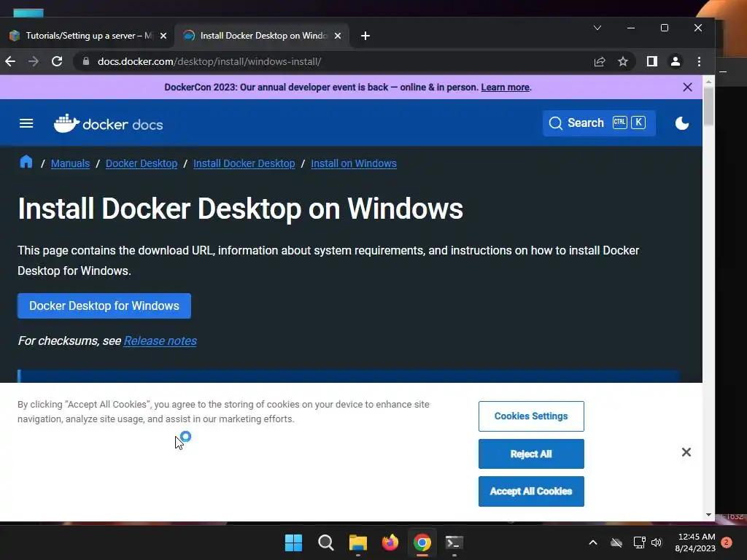The image size is (747, 560).
Task: Open the Manuals breadcrumb link
Action: coord(70,163)
